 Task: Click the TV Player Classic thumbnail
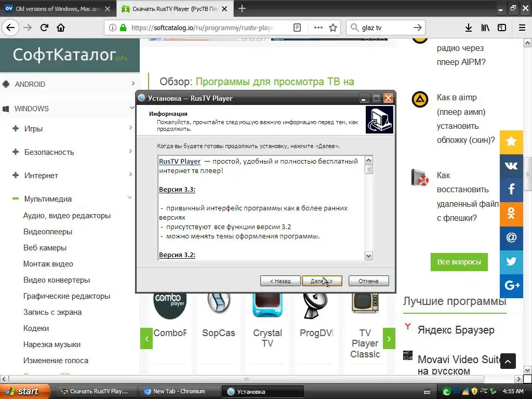click(x=365, y=303)
